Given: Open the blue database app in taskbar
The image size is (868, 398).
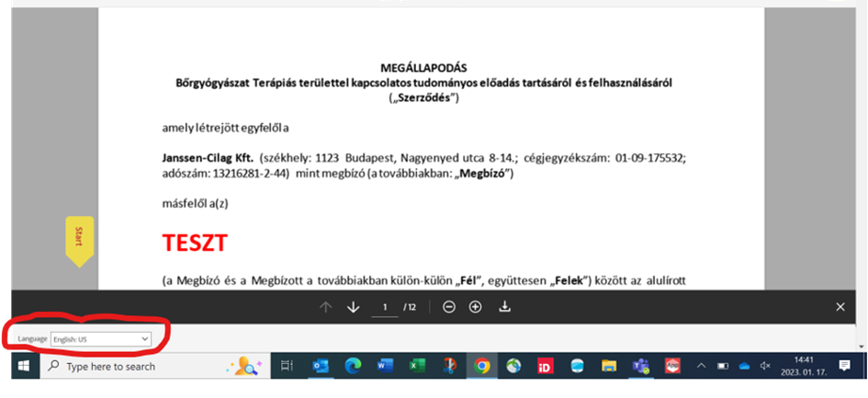Looking at the screenshot, I should click(x=578, y=366).
